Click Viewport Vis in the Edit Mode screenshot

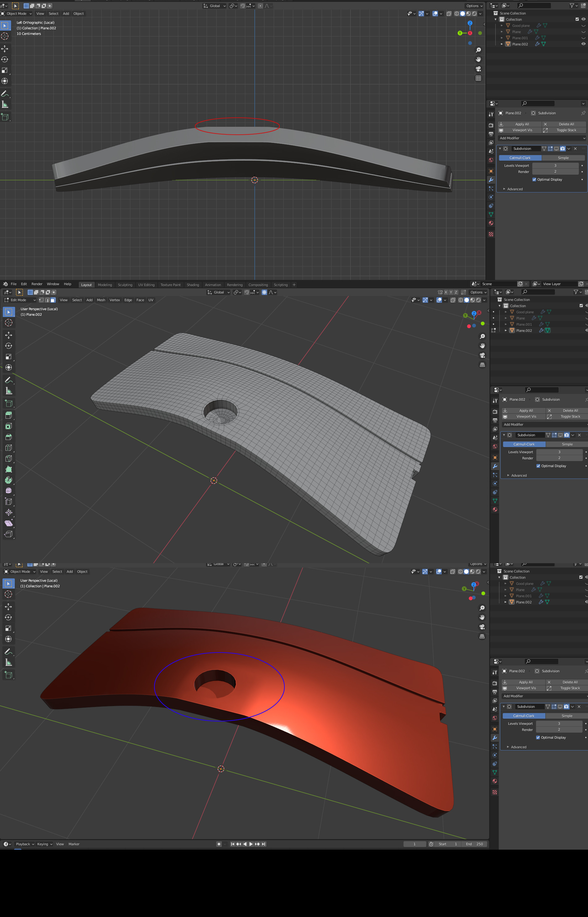[524, 417]
